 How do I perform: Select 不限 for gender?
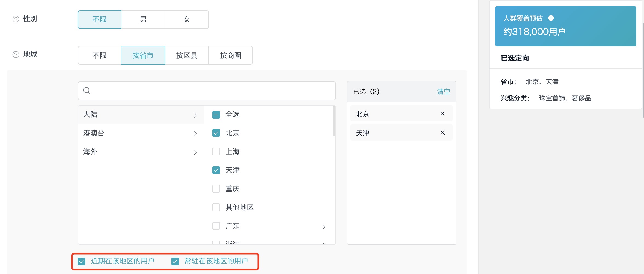pos(100,19)
